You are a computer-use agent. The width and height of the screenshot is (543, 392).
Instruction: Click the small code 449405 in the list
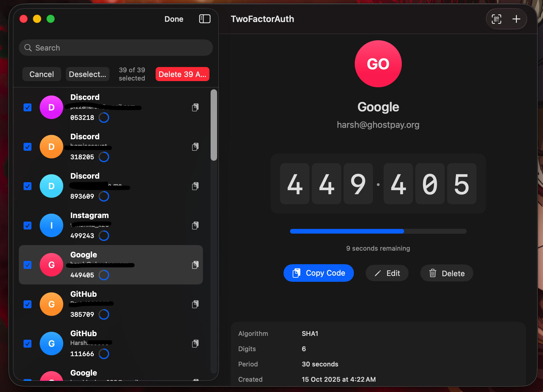pos(82,275)
